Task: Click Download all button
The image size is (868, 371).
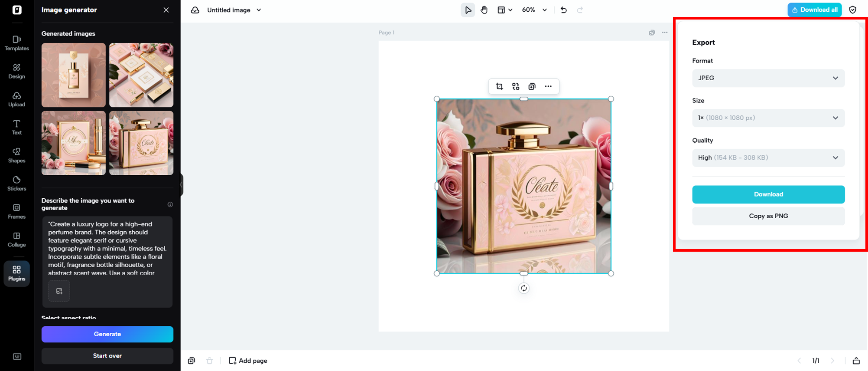Action: point(815,10)
